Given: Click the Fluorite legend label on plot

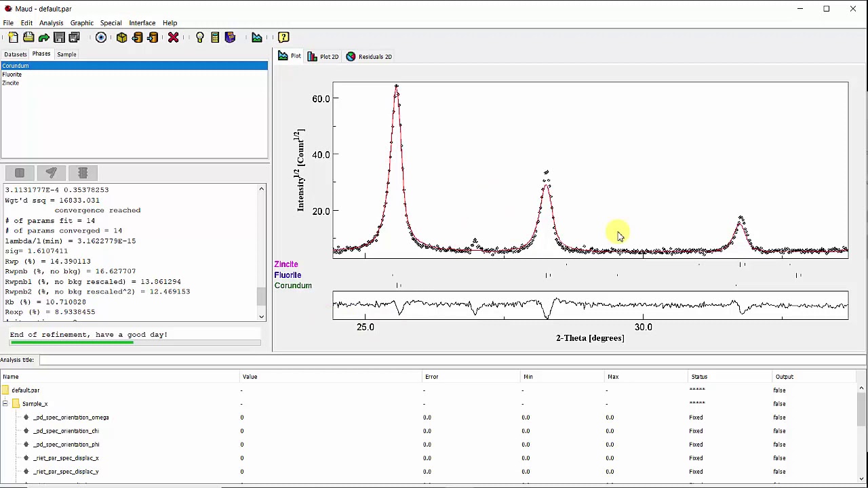Looking at the screenshot, I should click(288, 275).
